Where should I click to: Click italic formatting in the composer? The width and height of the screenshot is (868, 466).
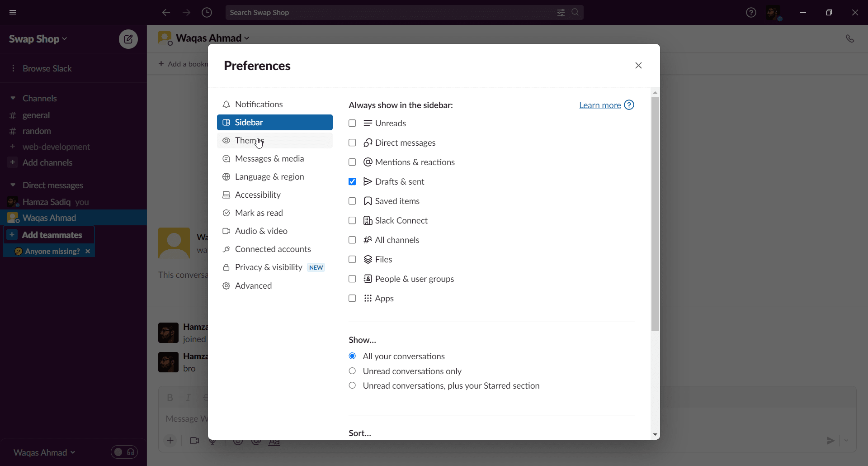coord(188,397)
